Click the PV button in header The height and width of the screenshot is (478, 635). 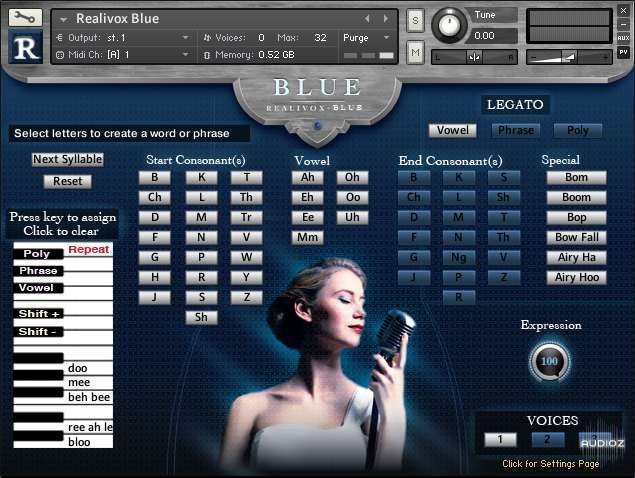pyautogui.click(x=623, y=52)
